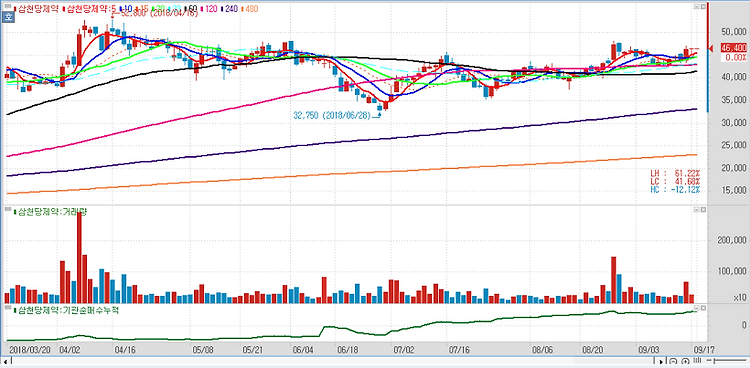Click the red-blue price range bar by the axis
Viewport: 750px width, 368px height.
[x=708, y=57]
